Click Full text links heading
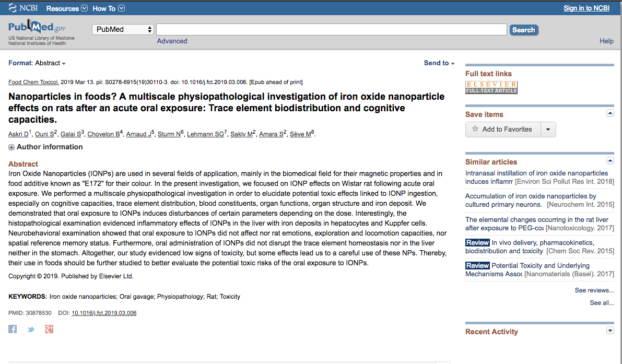 click(x=488, y=74)
